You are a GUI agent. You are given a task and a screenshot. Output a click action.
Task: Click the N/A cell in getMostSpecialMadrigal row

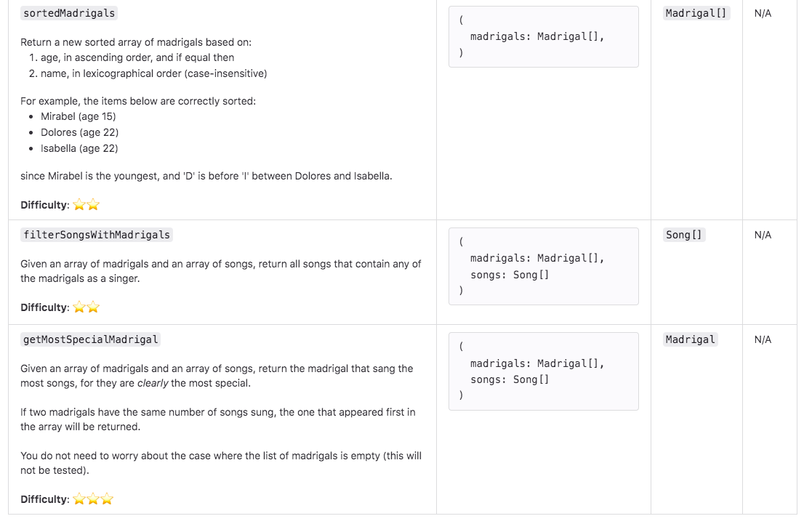coord(763,339)
